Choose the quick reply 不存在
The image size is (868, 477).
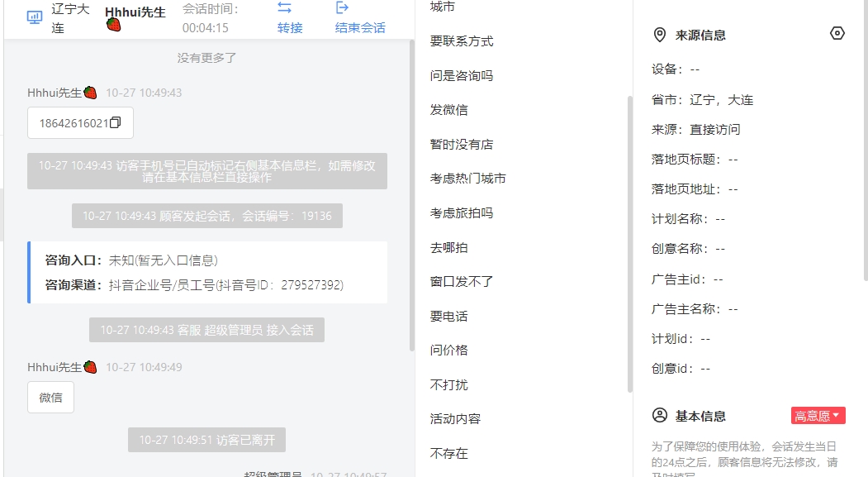(448, 453)
